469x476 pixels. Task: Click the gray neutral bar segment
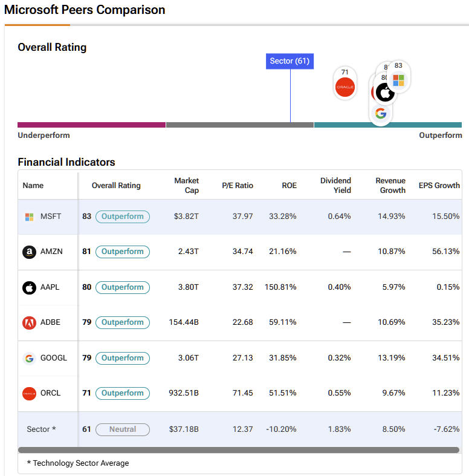[240, 125]
